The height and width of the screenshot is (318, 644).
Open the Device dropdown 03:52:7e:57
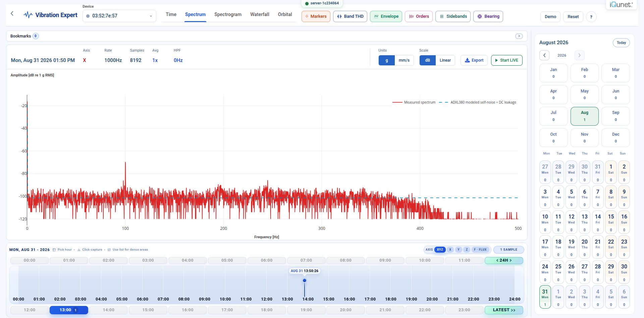pyautogui.click(x=119, y=16)
